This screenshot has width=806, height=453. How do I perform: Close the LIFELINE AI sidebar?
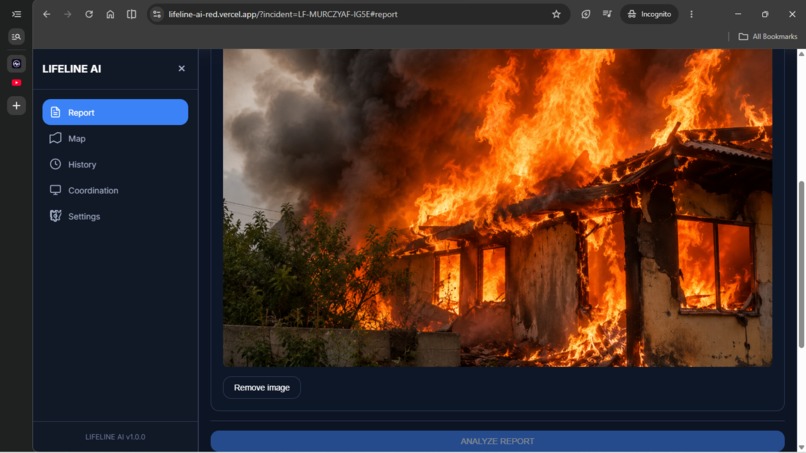(181, 68)
